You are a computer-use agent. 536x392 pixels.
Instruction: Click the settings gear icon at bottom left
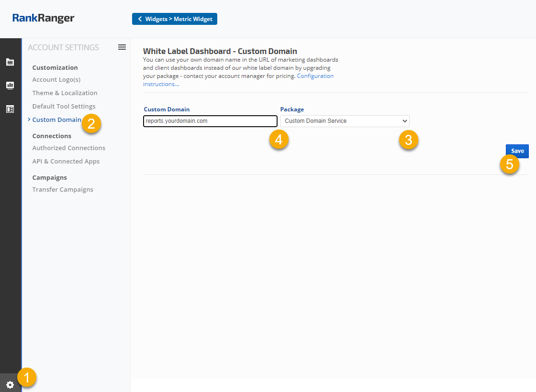coord(10,384)
